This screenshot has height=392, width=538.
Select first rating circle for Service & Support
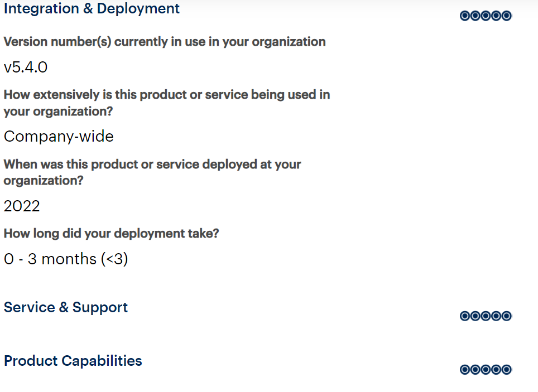(465, 316)
